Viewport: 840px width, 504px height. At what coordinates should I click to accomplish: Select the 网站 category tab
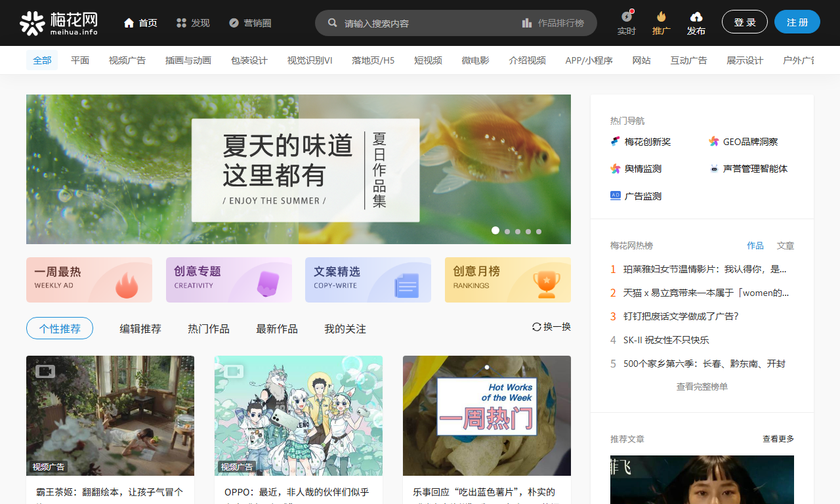coord(642,60)
